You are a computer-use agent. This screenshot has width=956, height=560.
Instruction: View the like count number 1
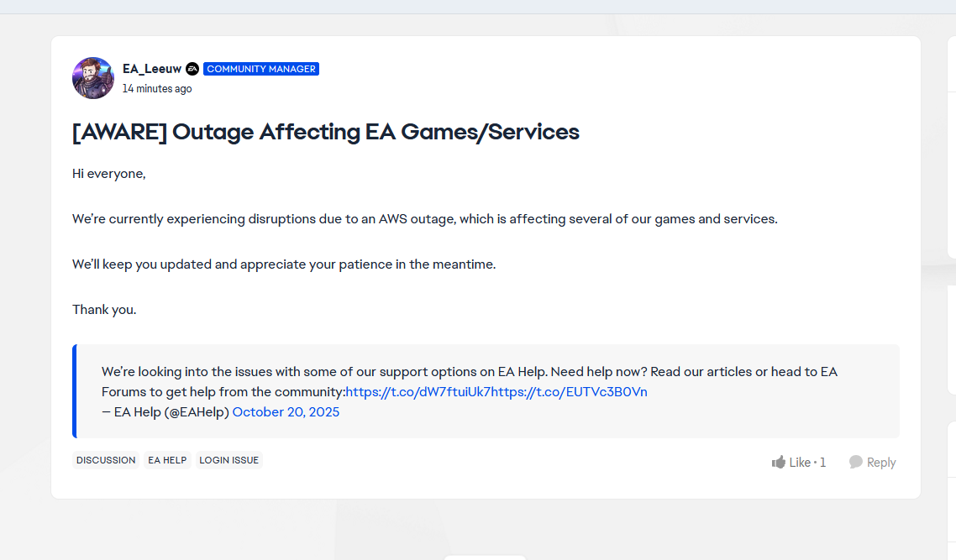click(x=823, y=463)
